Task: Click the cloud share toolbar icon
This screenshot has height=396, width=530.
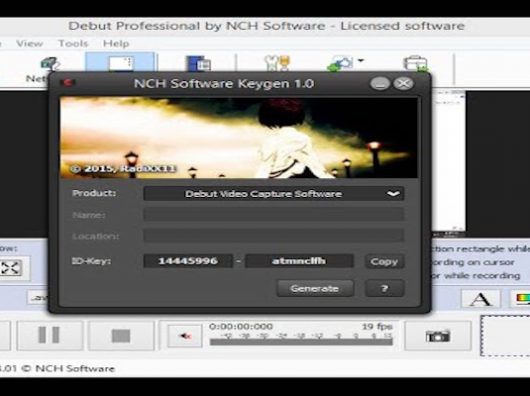Action: (x=340, y=64)
